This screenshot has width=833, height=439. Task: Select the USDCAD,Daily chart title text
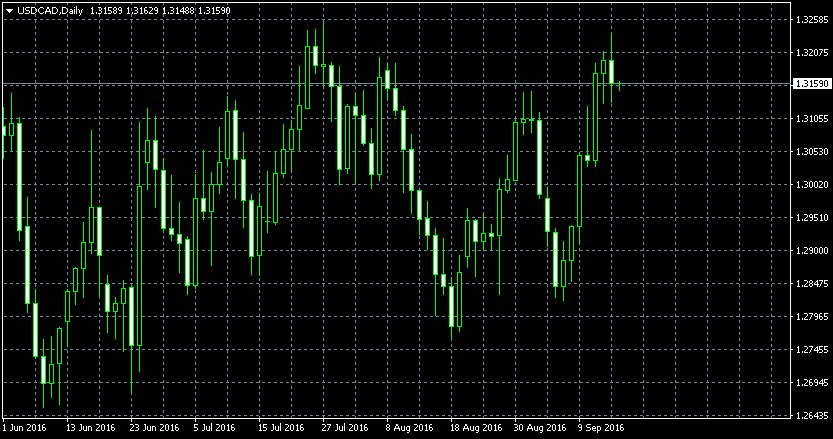(50, 11)
